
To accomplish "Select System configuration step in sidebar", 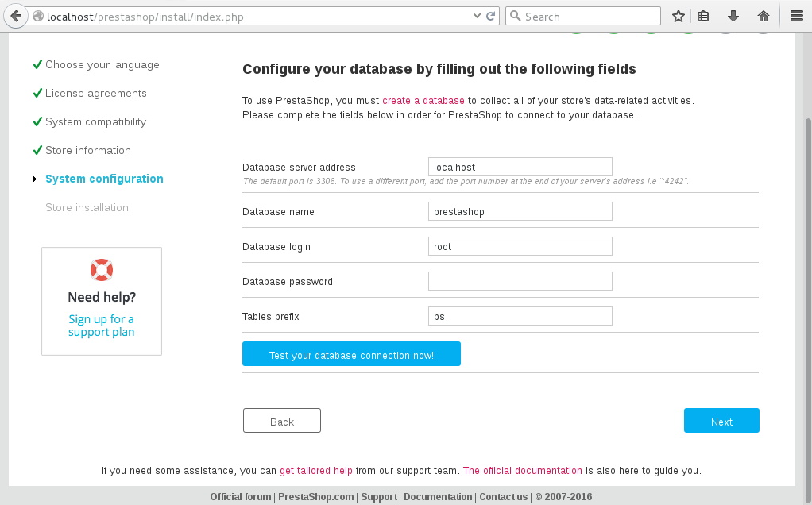I will click(x=104, y=179).
